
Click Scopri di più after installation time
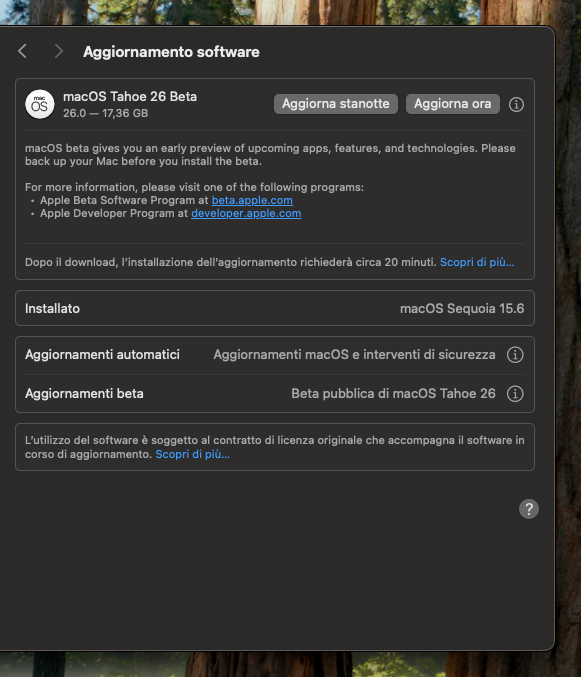pos(477,262)
